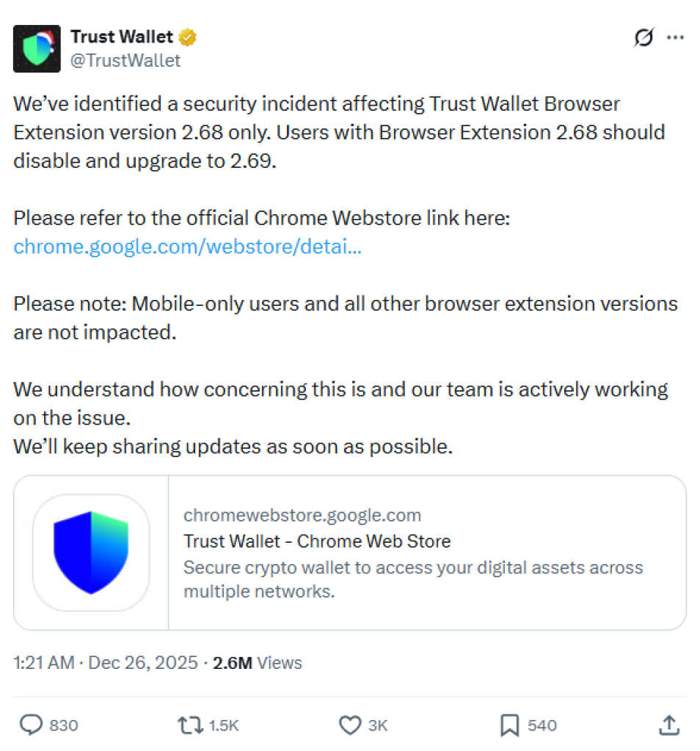The image size is (700, 751).
Task: Click the Trust Wallet profile avatar
Action: (37, 48)
